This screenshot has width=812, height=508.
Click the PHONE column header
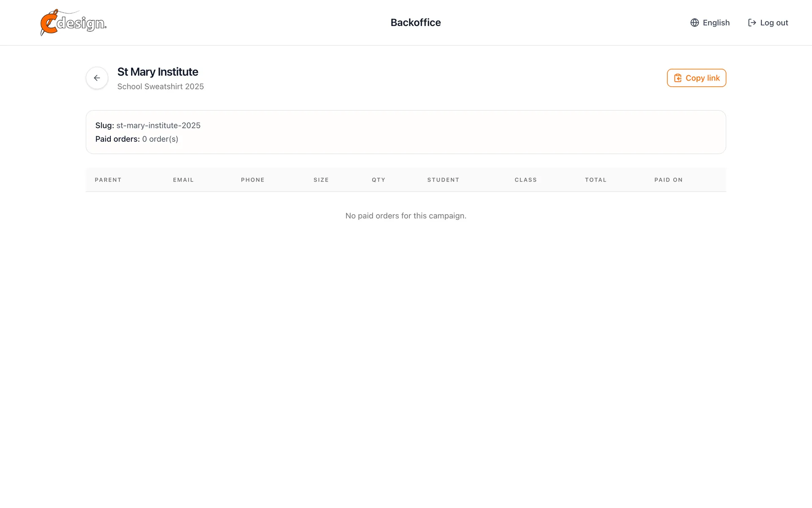pos(253,180)
